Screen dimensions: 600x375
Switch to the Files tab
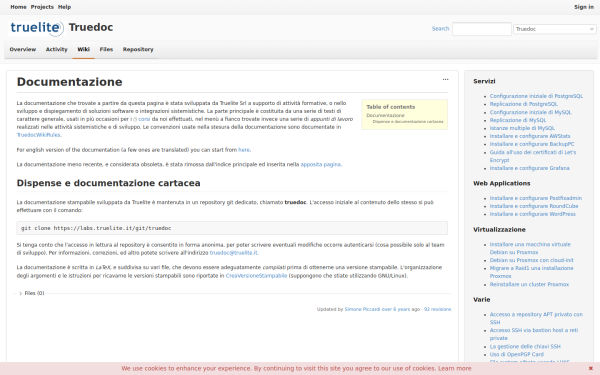coord(106,49)
